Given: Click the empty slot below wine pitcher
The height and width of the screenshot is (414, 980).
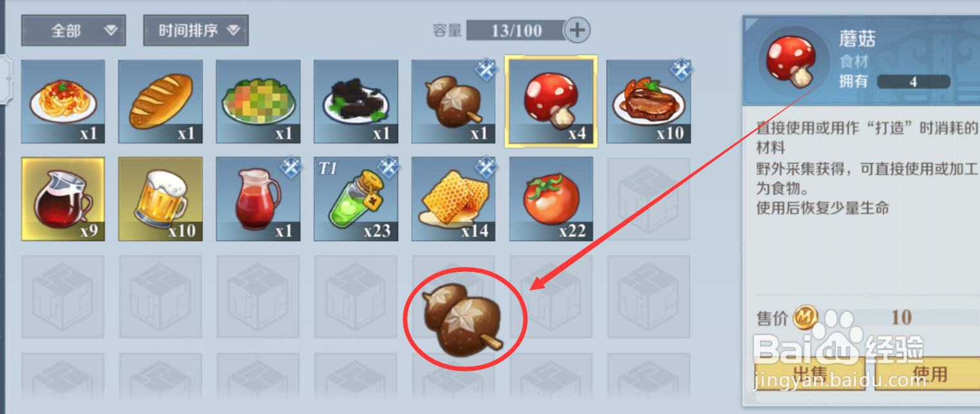Looking at the screenshot, I should tap(63, 296).
